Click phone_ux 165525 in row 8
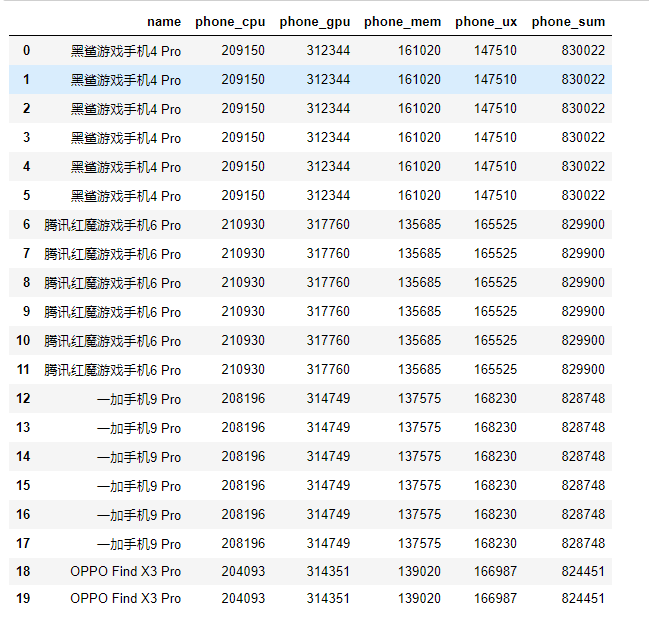Image resolution: width=649 pixels, height=621 pixels. tap(495, 282)
